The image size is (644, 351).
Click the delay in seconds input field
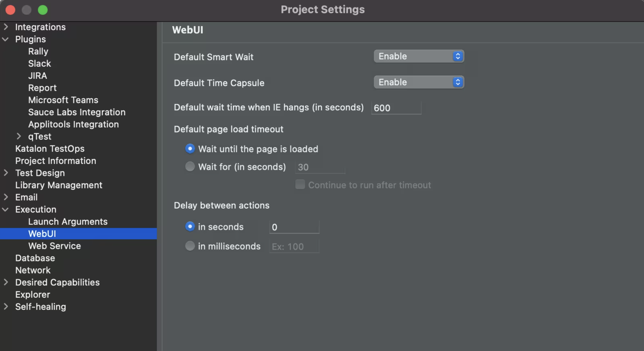[294, 227]
